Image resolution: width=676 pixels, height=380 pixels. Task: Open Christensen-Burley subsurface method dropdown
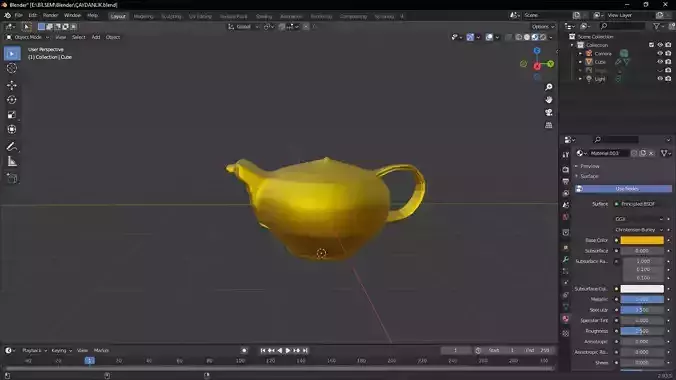click(639, 230)
